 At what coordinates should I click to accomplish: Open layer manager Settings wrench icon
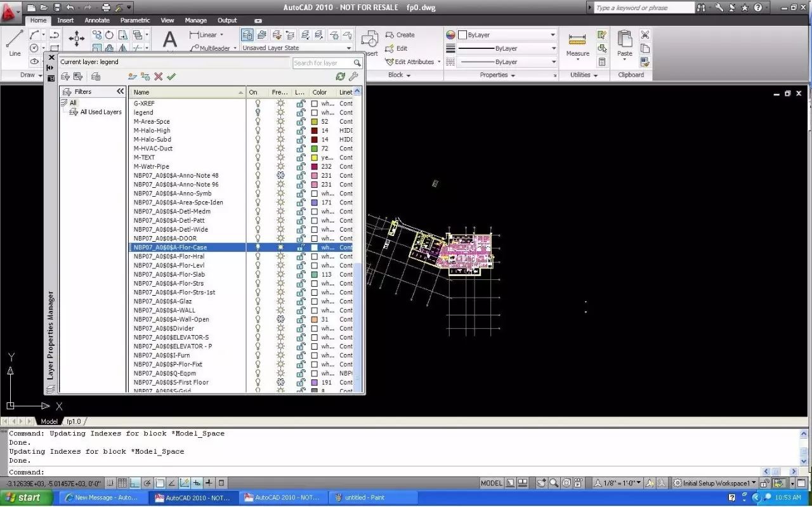click(x=354, y=76)
